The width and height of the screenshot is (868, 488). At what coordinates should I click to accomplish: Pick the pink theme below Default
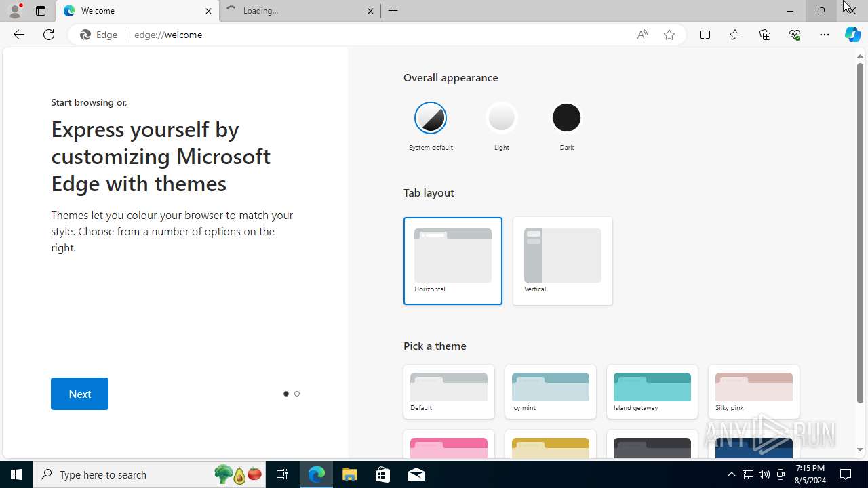[x=449, y=445]
